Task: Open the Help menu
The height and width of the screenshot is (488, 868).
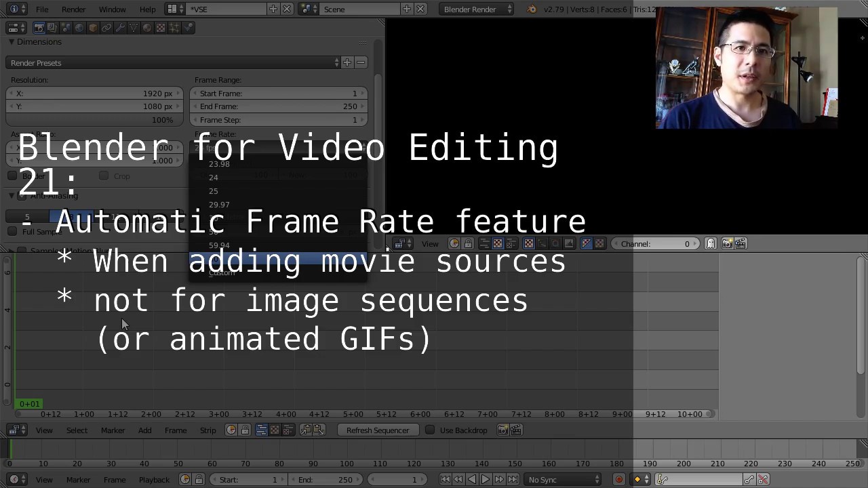Action: pos(147,9)
